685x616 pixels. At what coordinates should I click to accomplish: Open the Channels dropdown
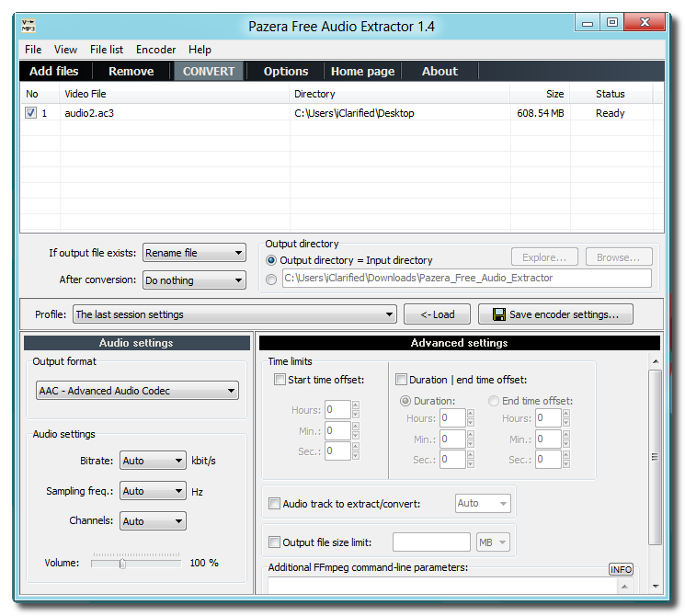tap(153, 521)
